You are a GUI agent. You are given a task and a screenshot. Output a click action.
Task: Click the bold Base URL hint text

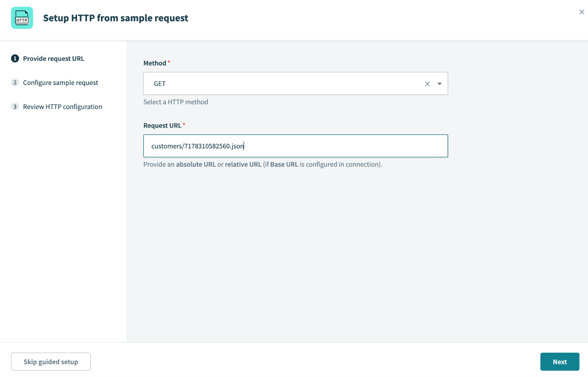click(x=284, y=164)
